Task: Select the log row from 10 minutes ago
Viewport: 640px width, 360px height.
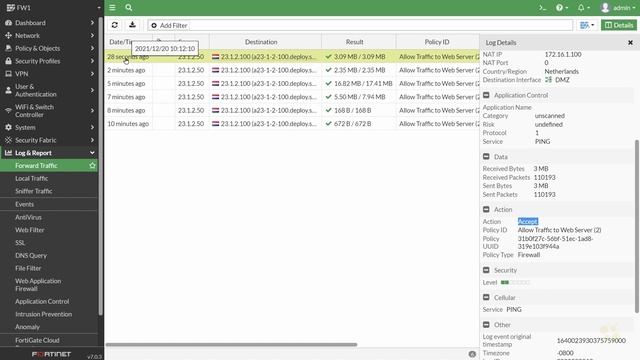Action: 292,124
